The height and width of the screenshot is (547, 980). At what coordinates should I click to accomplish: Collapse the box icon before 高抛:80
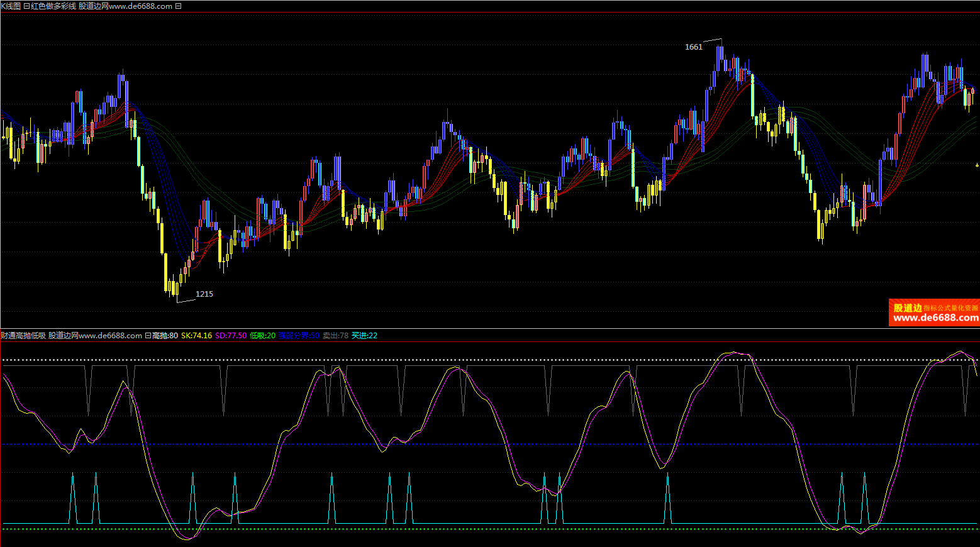148,336
